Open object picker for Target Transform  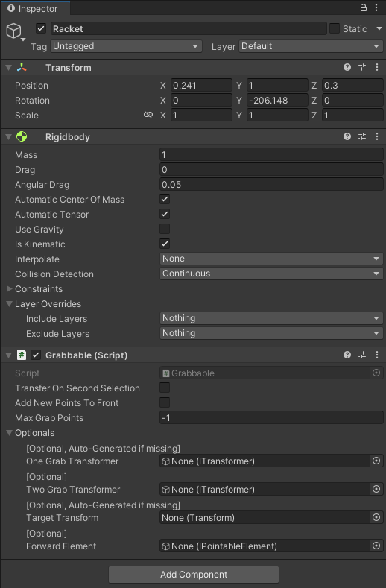tap(376, 517)
